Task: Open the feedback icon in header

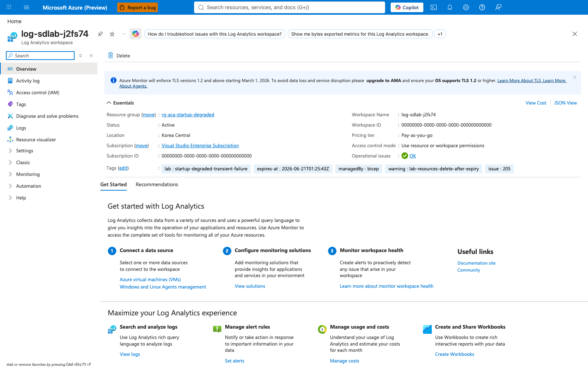Action: [x=498, y=7]
